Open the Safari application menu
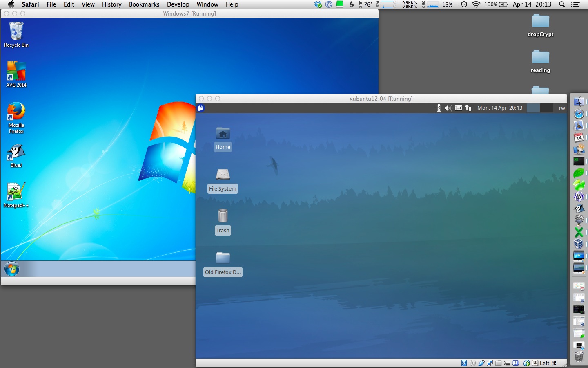The image size is (588, 368). pos(30,4)
